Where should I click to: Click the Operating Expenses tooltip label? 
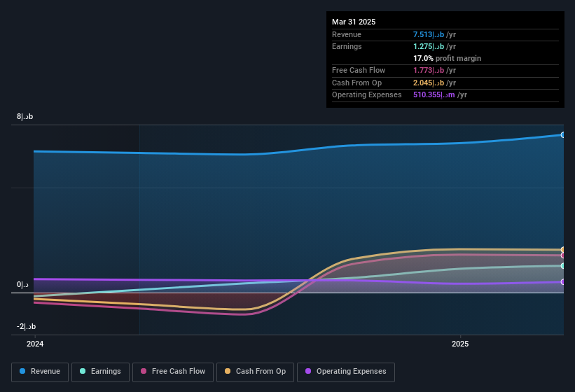coord(367,94)
